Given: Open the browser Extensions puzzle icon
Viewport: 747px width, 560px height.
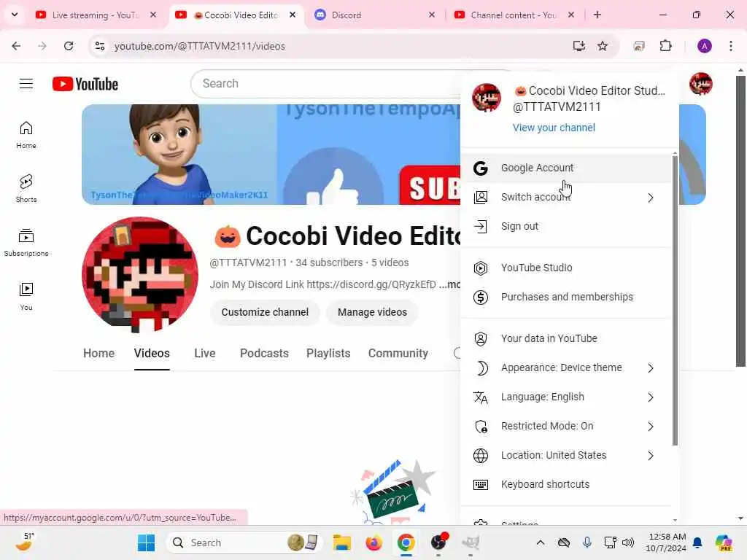Looking at the screenshot, I should 665,46.
